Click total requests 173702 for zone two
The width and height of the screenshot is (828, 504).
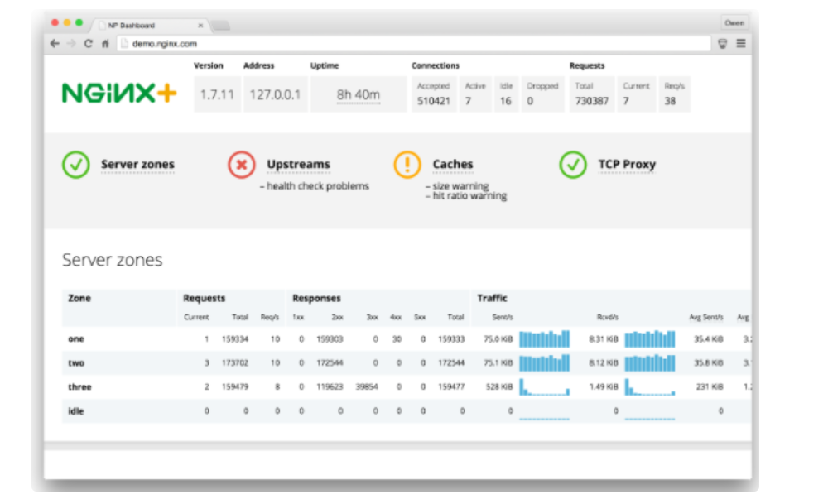235,363
